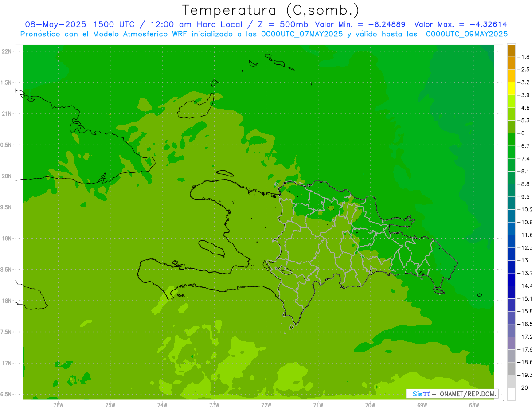The width and height of the screenshot is (532, 411).
Task: Click the brown swatch atop the color scale
Action: click(511, 51)
